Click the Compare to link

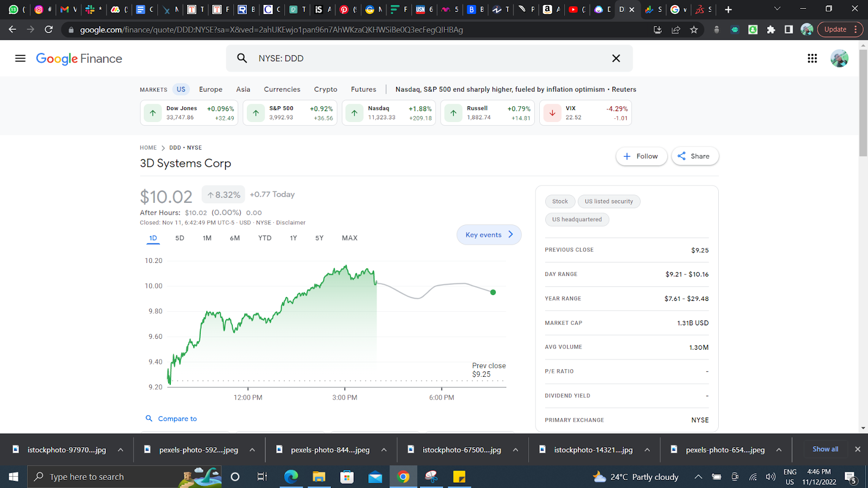pyautogui.click(x=177, y=419)
